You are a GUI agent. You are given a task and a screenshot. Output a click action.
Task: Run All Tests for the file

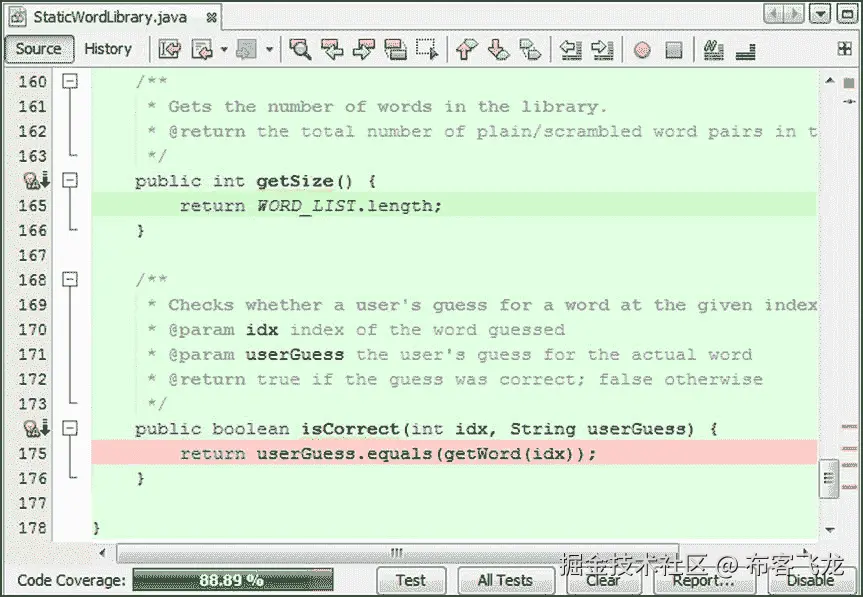pos(505,580)
